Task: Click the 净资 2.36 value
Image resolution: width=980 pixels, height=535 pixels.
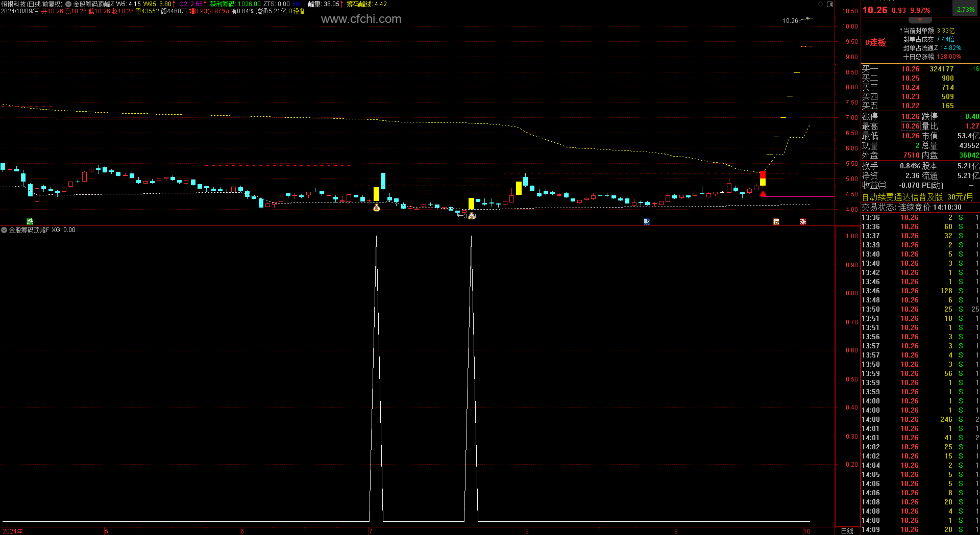Action: pyautogui.click(x=912, y=175)
